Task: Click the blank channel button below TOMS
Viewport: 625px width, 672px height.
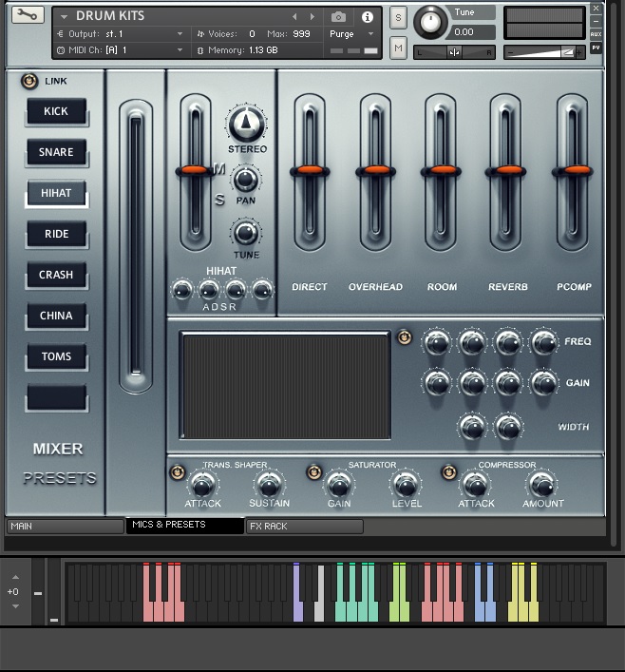Action: [x=57, y=397]
